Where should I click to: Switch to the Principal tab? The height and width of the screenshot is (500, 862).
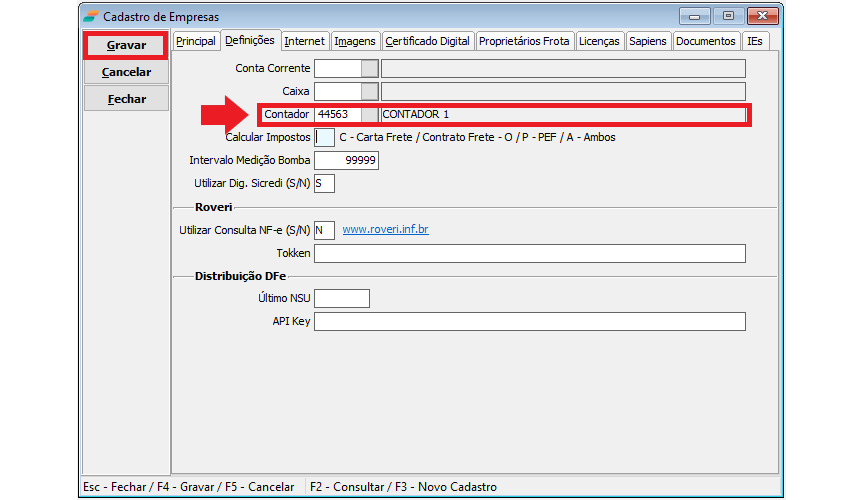coord(195,41)
